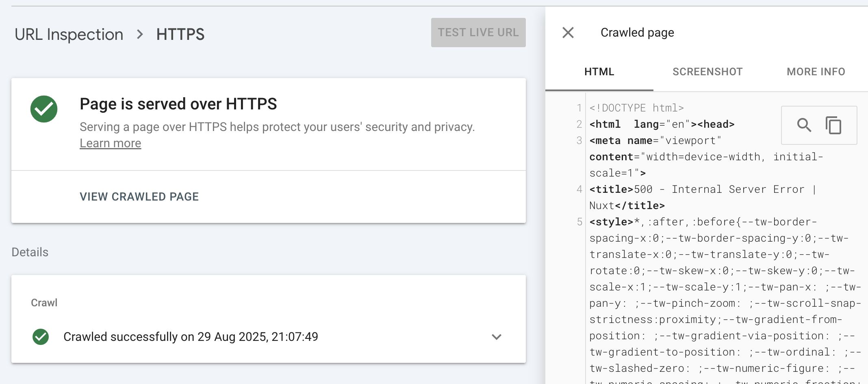Screen dimensions: 868x384
Task: Click line number 5 in the code gutter
Action: coord(579,222)
